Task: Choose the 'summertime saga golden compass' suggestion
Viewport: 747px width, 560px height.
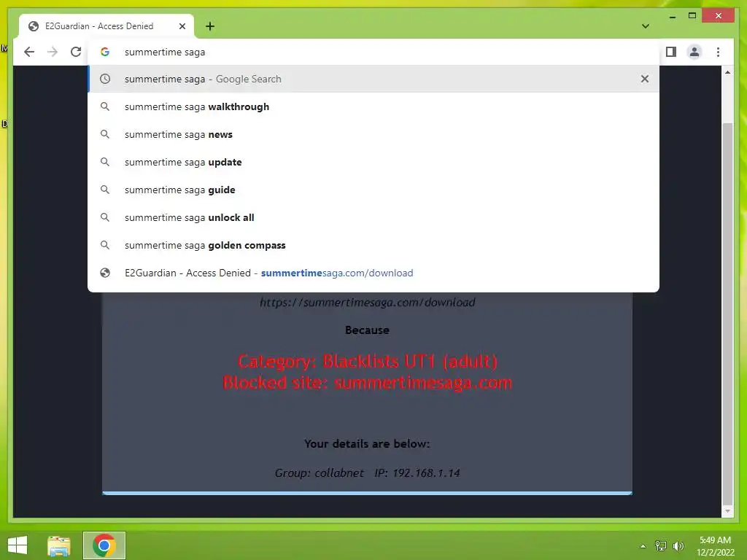Action: coord(373,245)
